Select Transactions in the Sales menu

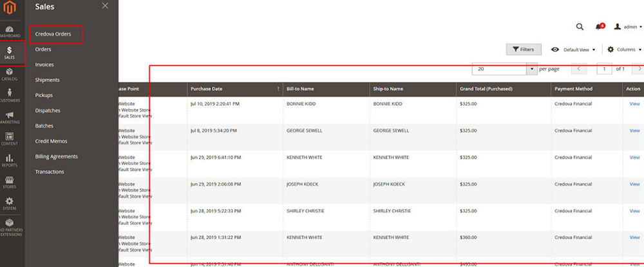click(50, 172)
